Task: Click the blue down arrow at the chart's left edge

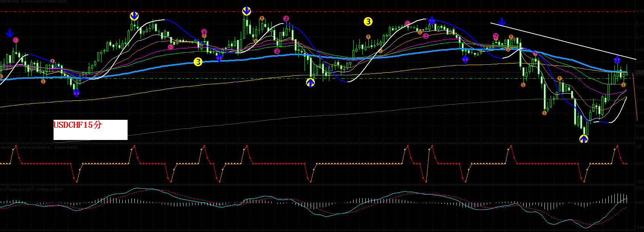Action: pyautogui.click(x=9, y=33)
